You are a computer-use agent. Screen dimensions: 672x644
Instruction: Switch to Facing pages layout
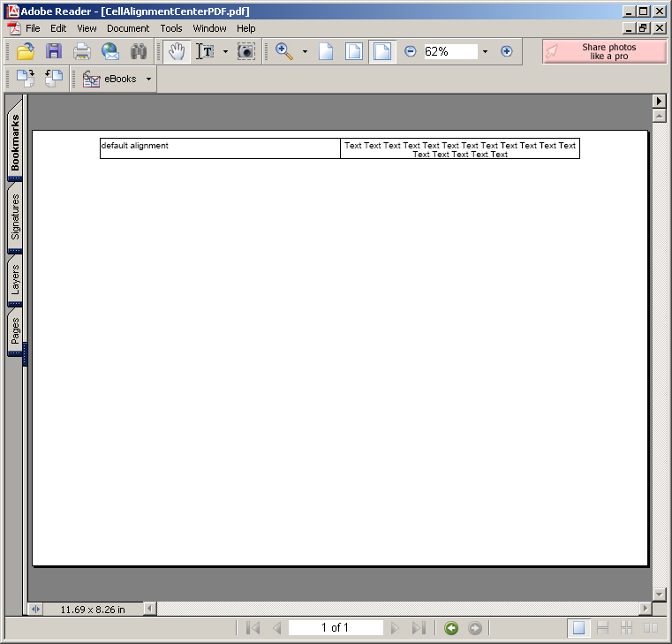(x=651, y=628)
